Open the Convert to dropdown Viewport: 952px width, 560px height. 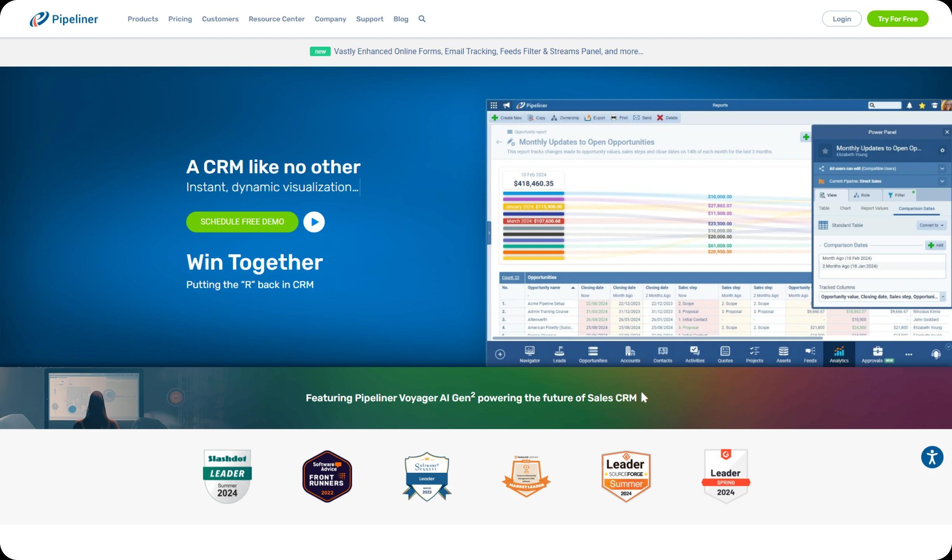(931, 225)
